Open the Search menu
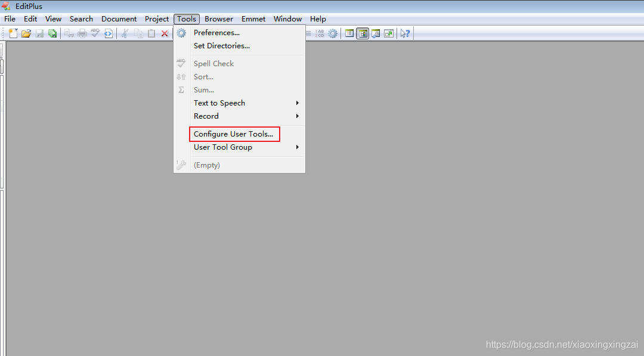644x356 pixels. pyautogui.click(x=81, y=19)
